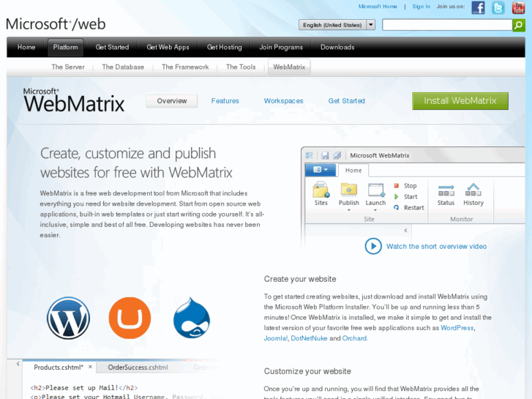Select The Database sub-tab

[123, 67]
